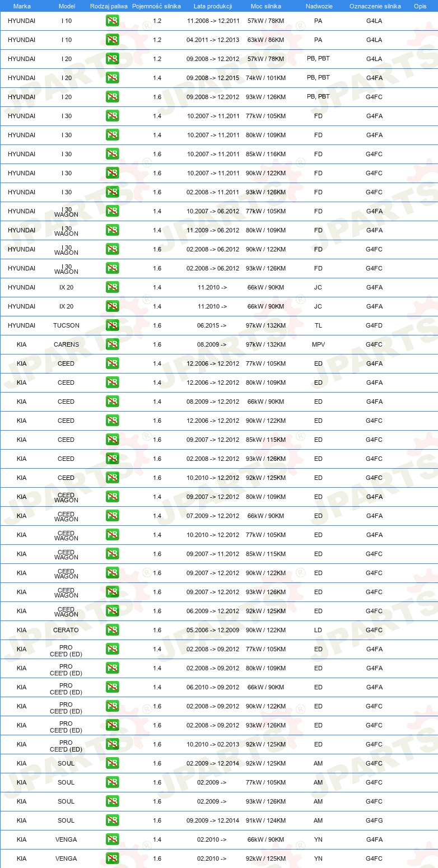Click fuel icon in Hyundai I 20 93kW row
This screenshot has height=868, width=438.
pos(112,97)
